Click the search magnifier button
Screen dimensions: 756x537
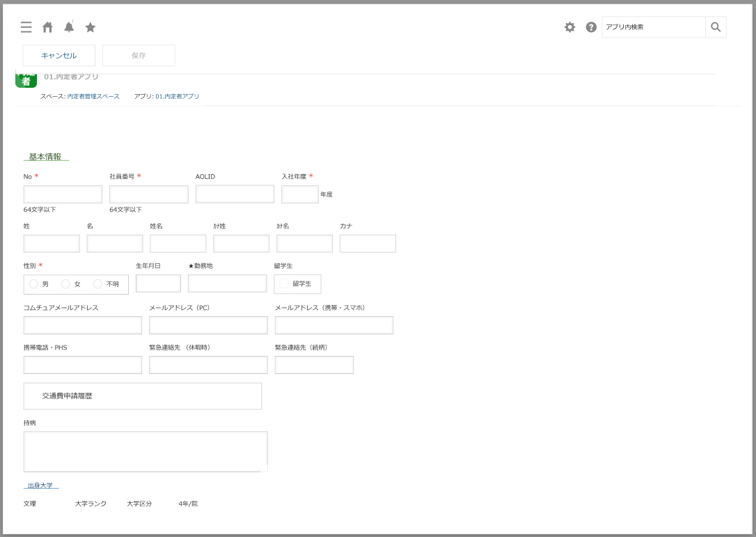[716, 27]
